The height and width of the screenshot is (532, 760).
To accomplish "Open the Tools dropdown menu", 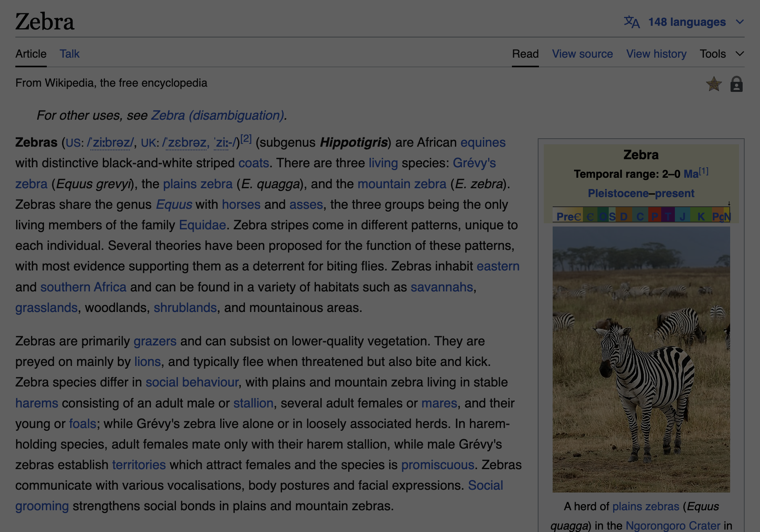I will click(x=722, y=54).
